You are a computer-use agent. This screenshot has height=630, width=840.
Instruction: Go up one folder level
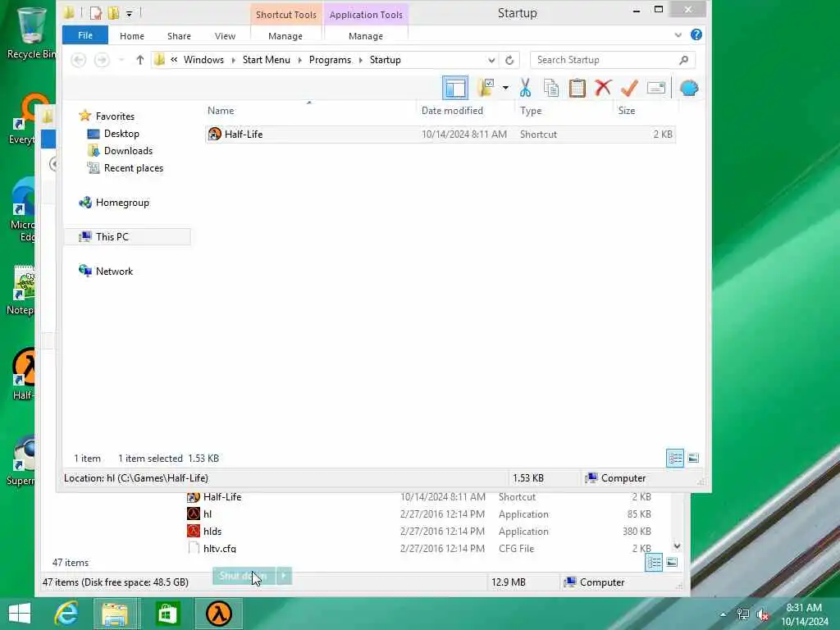click(x=139, y=60)
